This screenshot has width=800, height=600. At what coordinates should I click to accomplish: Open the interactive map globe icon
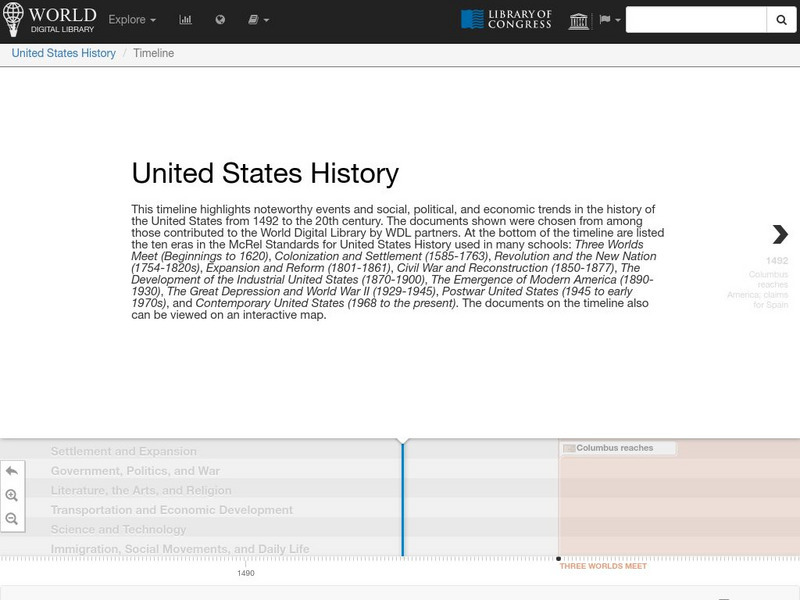220,20
